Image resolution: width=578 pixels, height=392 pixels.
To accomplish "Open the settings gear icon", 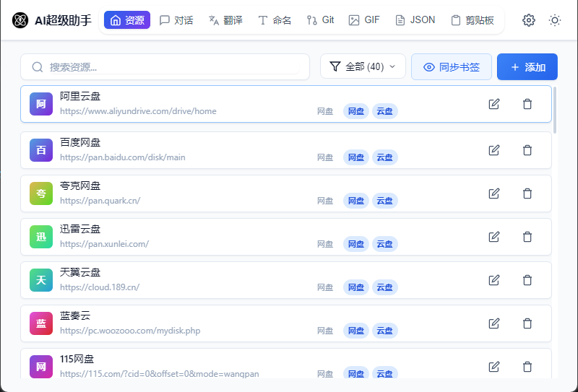I will (529, 20).
